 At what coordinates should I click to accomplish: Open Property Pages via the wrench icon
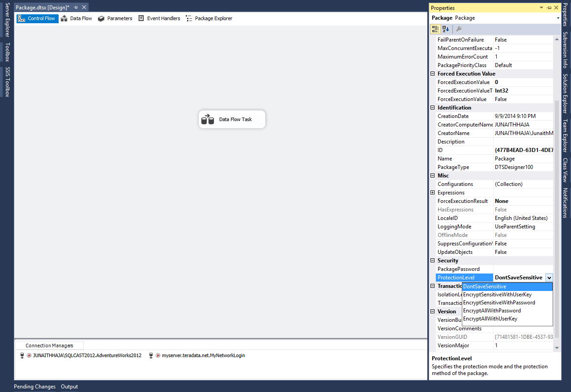[458, 28]
